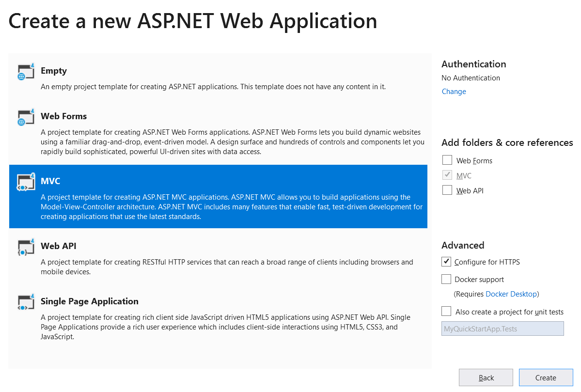This screenshot has width=581, height=392.
Task: Select the Single Page Application title
Action: point(90,301)
